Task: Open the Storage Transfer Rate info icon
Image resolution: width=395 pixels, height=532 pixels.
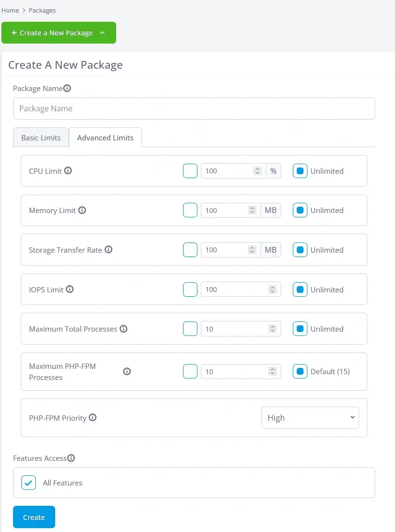Action: tap(108, 249)
